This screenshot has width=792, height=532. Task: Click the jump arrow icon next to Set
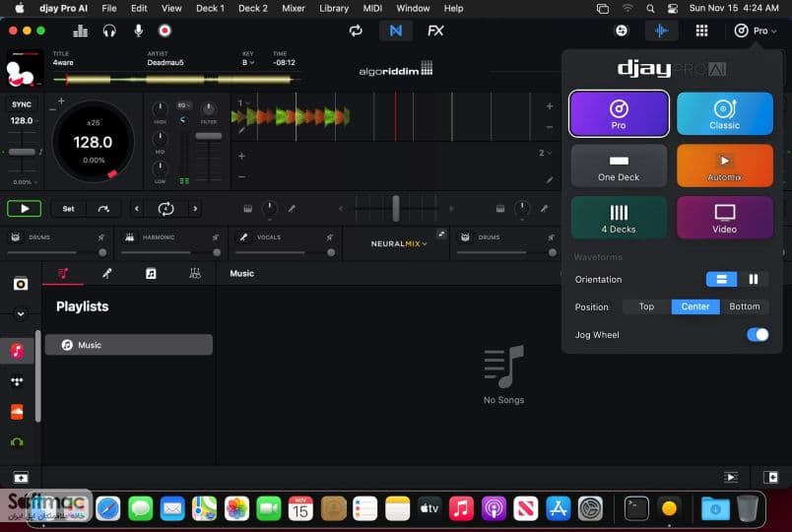tap(103, 209)
